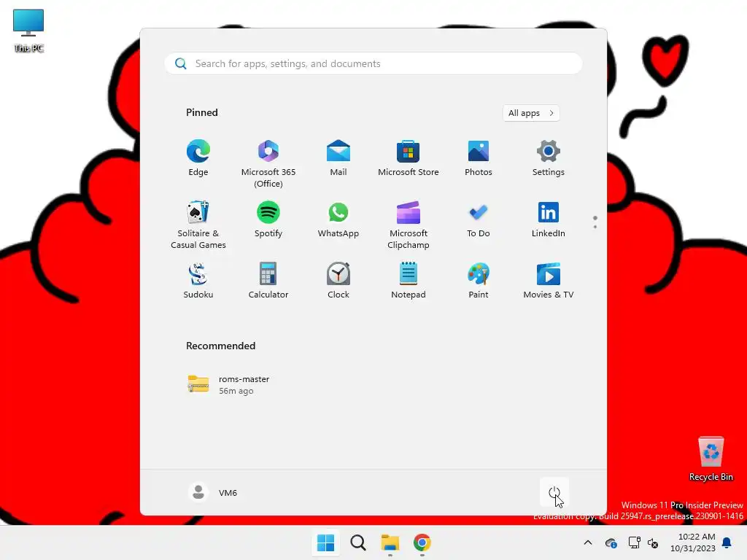Viewport: 747px width, 560px height.
Task: Open the Mail app
Action: 338,158
